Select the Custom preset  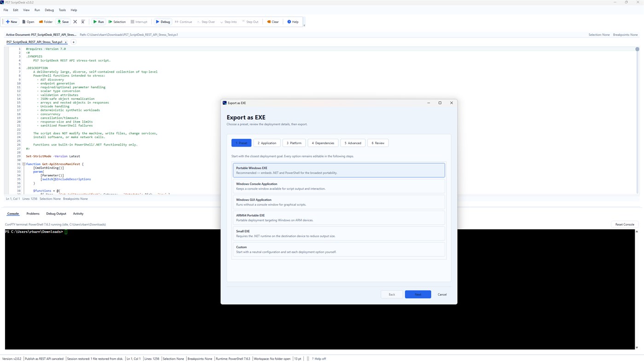click(x=339, y=249)
